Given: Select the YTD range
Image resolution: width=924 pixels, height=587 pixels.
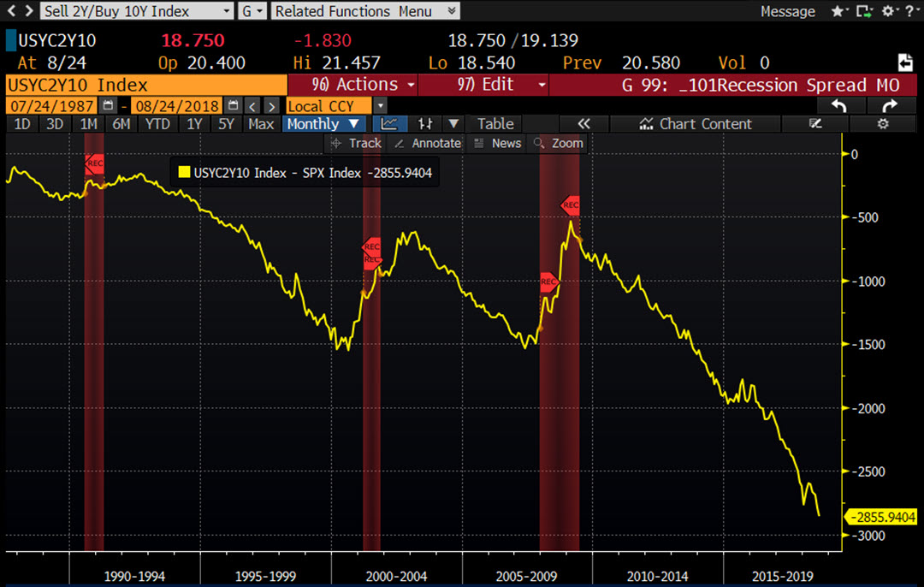Looking at the screenshot, I should tap(157, 124).
